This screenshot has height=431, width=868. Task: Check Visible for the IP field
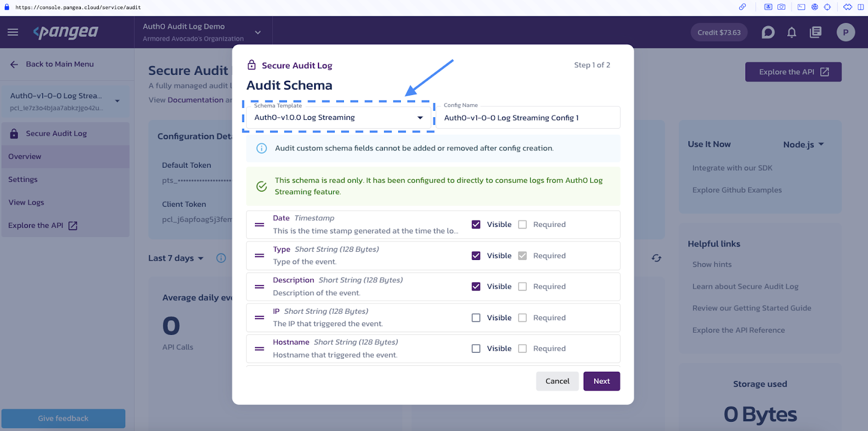tap(476, 318)
